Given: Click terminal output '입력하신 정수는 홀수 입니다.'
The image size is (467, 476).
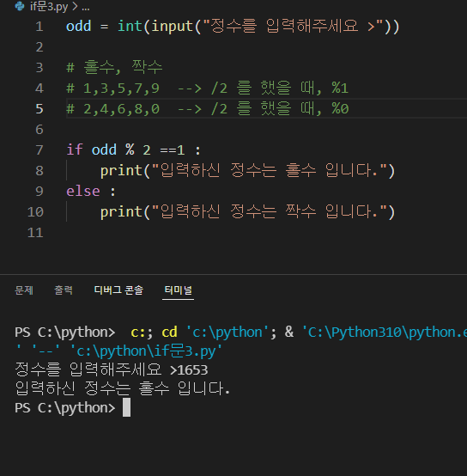Looking at the screenshot, I should click(x=123, y=388).
